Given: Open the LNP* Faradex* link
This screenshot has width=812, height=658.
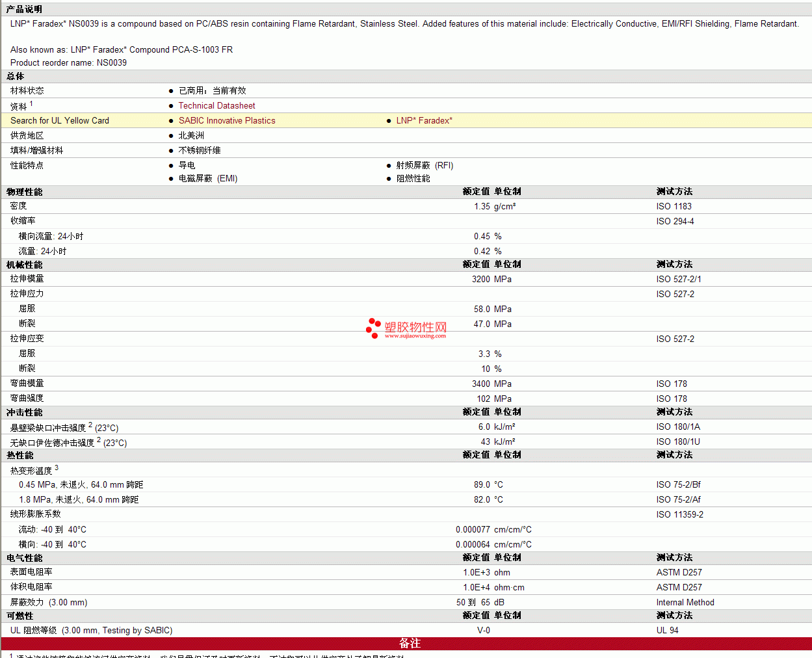Looking at the screenshot, I should click(424, 120).
